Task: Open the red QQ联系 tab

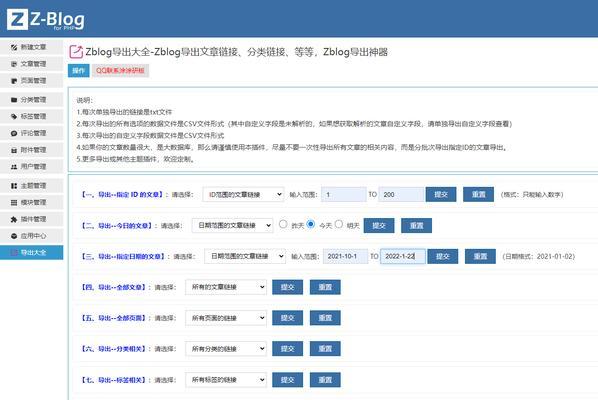Action: (120, 71)
